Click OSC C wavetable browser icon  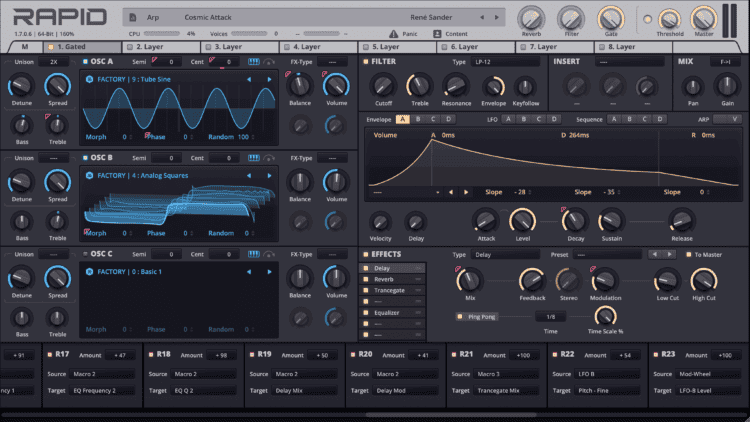coord(89,272)
